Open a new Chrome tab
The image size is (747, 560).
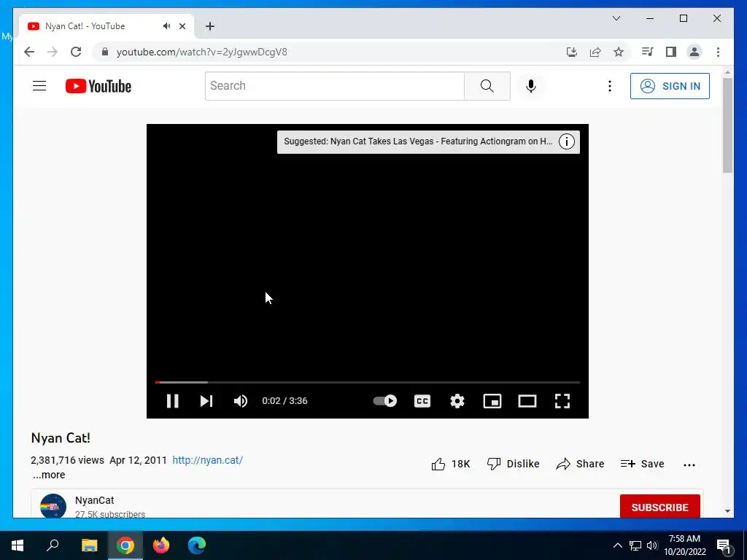tap(210, 26)
